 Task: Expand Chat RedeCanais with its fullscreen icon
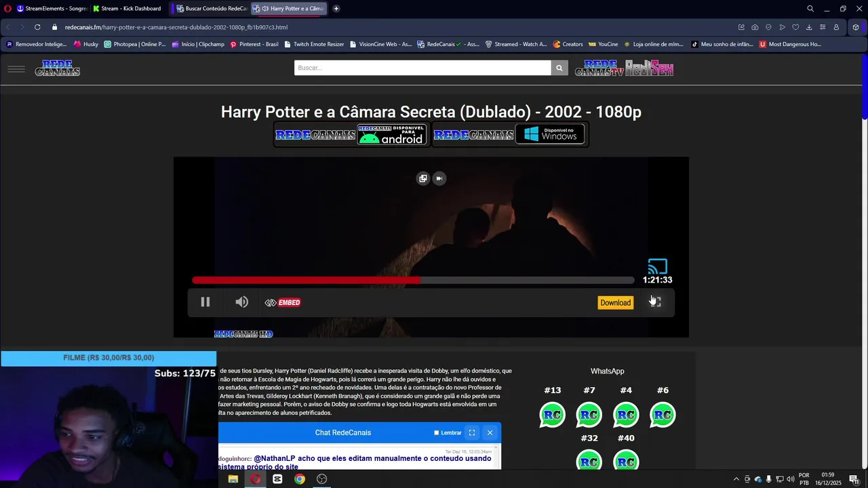coord(472,432)
